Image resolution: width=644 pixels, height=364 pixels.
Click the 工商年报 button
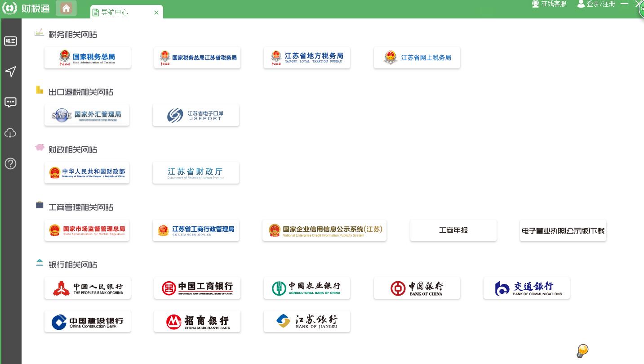[453, 230]
